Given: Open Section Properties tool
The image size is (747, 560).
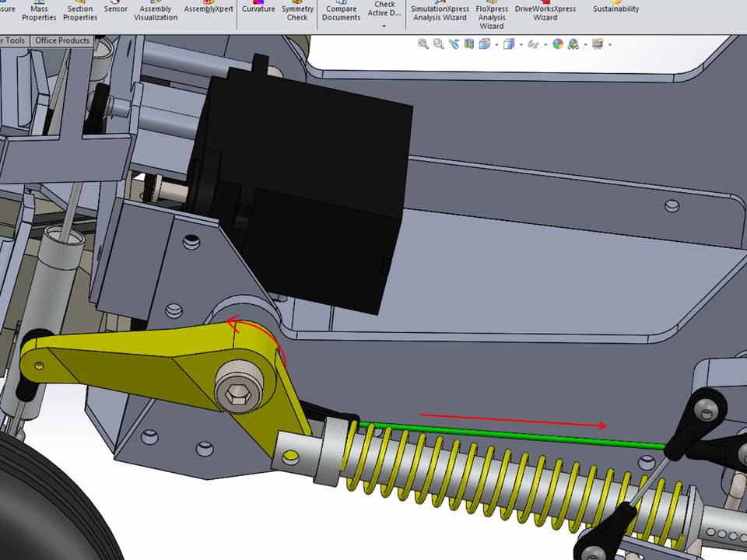Looking at the screenshot, I should coord(80,12).
